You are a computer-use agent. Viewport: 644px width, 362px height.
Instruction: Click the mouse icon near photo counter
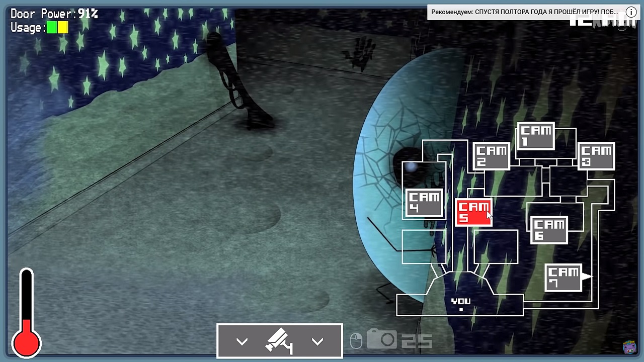[356, 341]
